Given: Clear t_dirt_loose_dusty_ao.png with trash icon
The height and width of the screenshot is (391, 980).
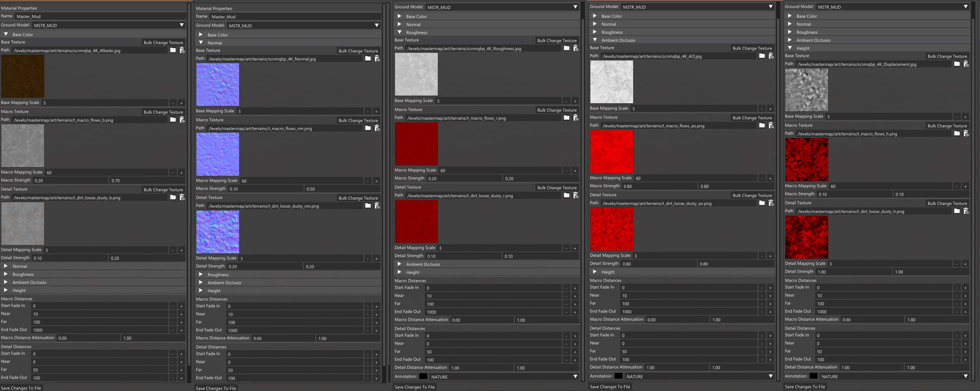Looking at the screenshot, I should tap(771, 203).
